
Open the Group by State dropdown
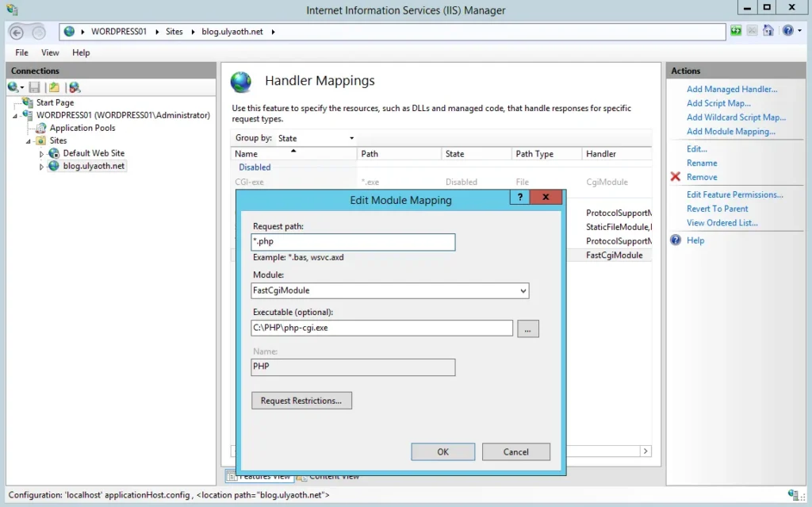[316, 138]
